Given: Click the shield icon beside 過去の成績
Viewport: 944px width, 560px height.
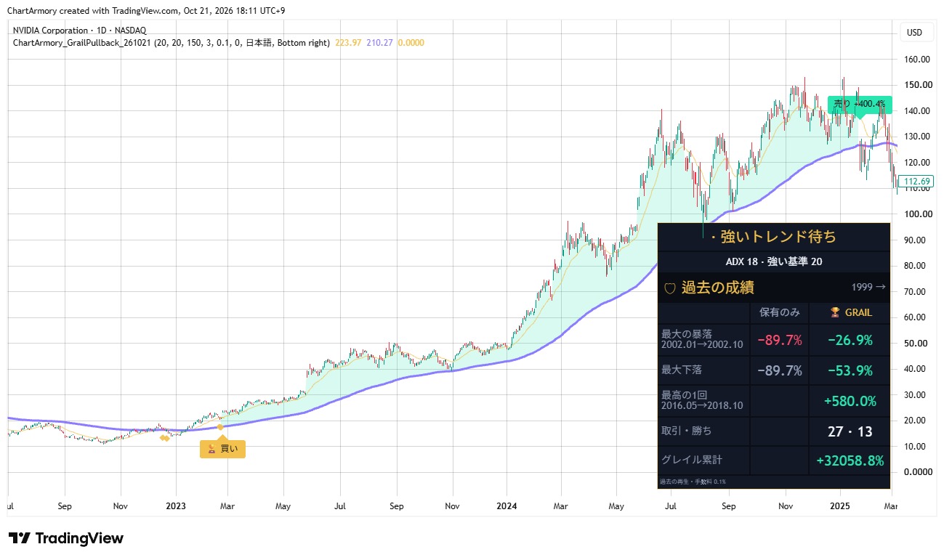Looking at the screenshot, I should click(x=670, y=288).
